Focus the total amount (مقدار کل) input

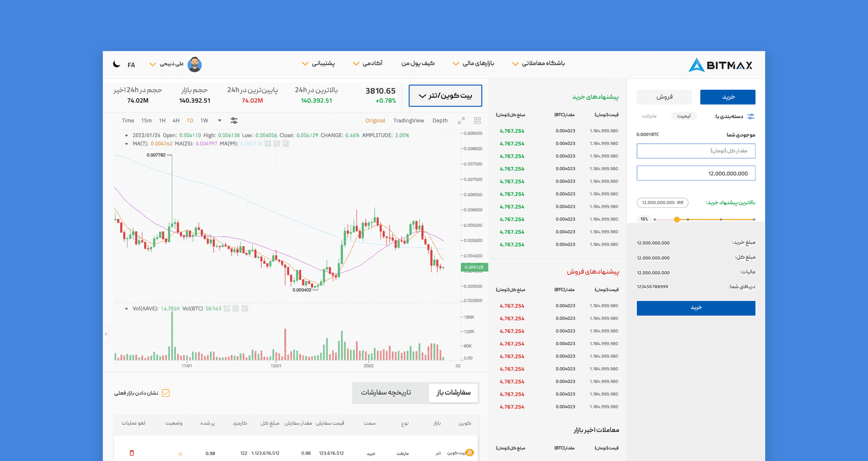696,151
